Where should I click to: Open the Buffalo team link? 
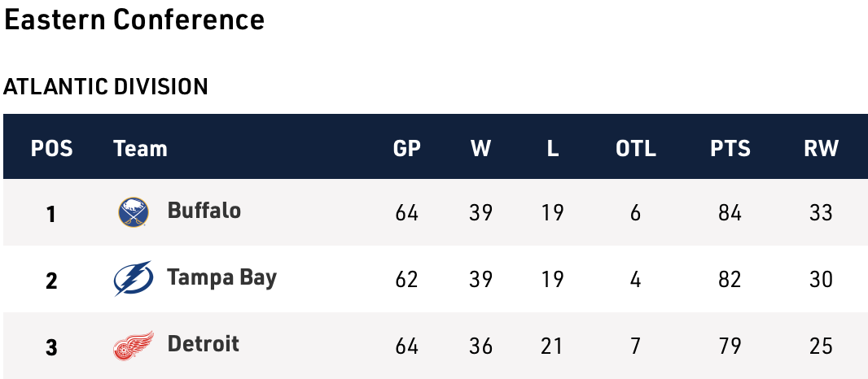pos(204,211)
